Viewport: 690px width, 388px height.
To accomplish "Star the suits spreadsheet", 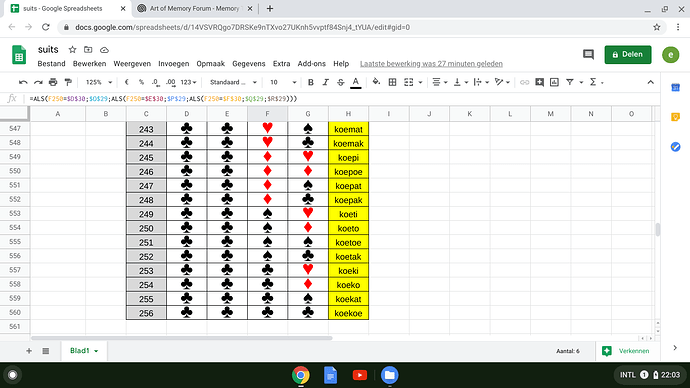I will point(72,50).
